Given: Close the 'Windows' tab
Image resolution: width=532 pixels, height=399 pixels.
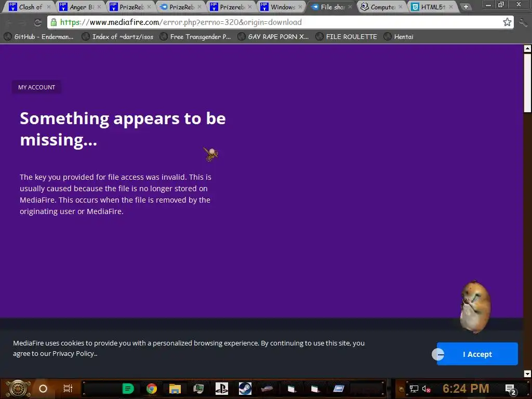Looking at the screenshot, I should tap(300, 7).
